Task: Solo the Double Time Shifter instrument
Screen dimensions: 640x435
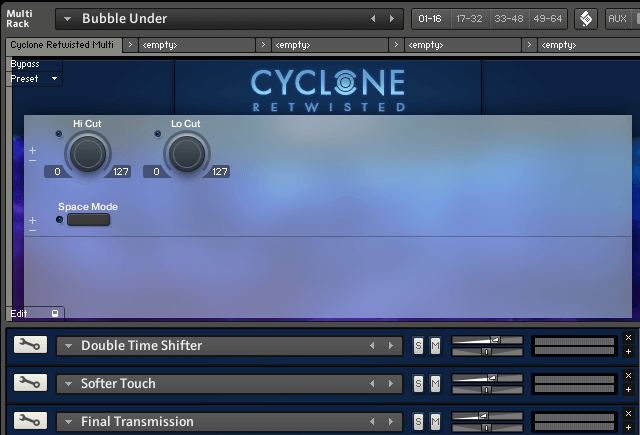Action: (x=419, y=346)
